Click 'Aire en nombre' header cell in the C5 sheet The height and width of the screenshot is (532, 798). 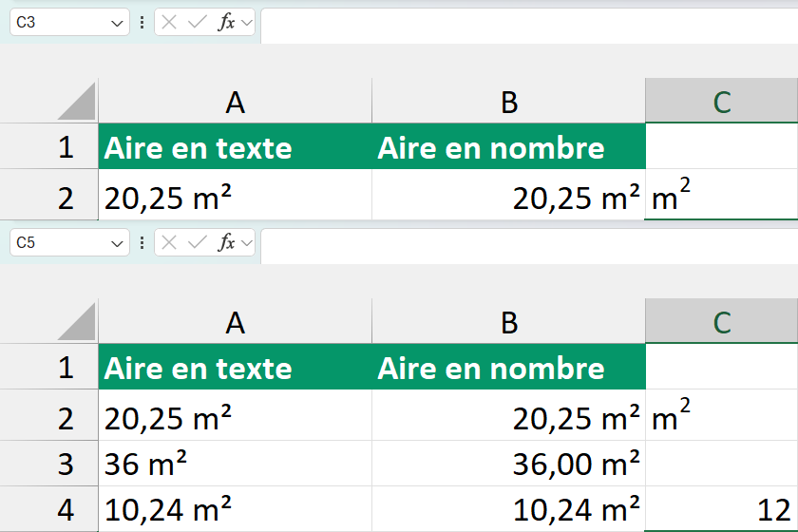click(x=509, y=367)
